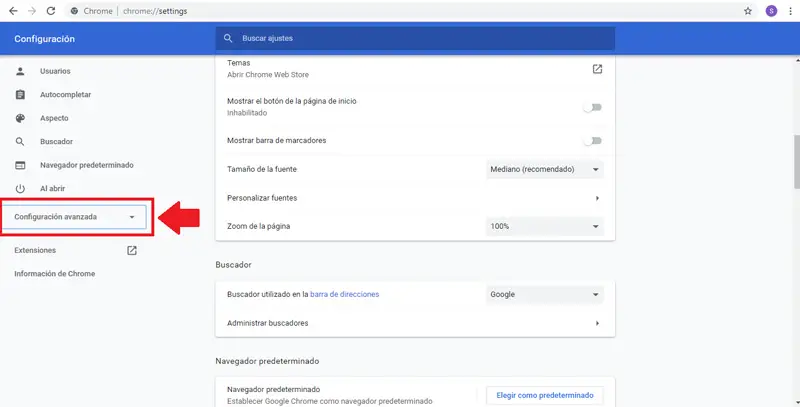Image resolution: width=800 pixels, height=407 pixels.
Task: Click the Inhabilitado status text
Action: point(247,113)
